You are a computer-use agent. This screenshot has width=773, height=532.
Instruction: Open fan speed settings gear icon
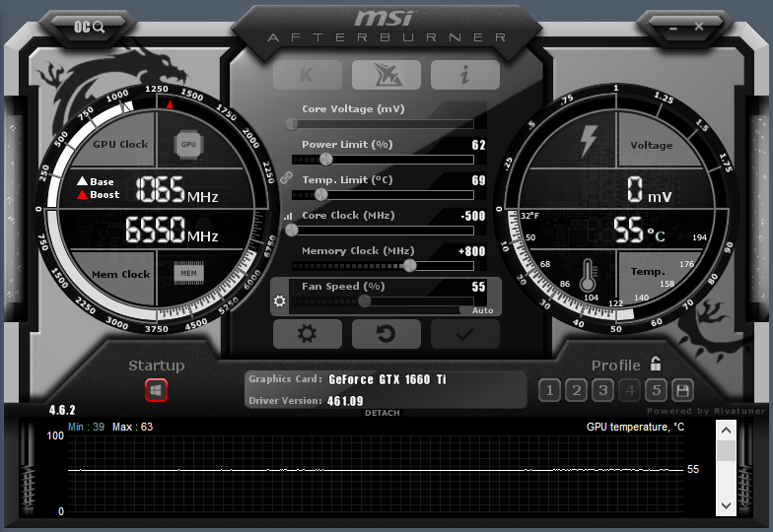point(280,300)
